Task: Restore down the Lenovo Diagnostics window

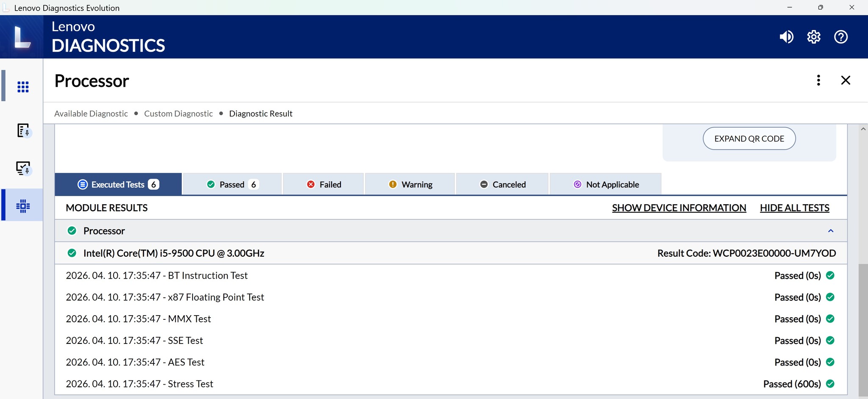Action: tap(821, 7)
